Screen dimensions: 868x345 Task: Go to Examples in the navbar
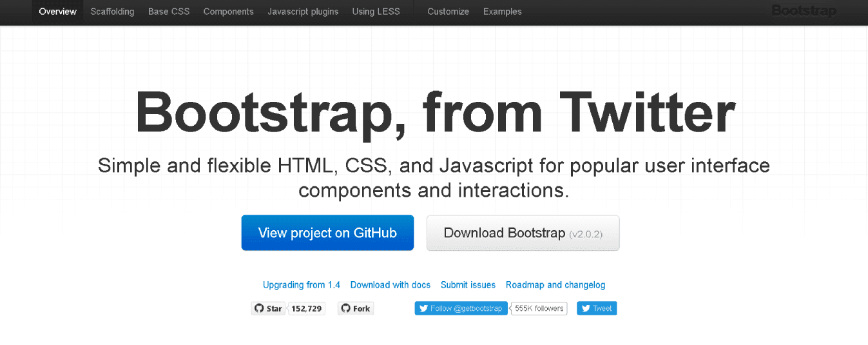503,12
